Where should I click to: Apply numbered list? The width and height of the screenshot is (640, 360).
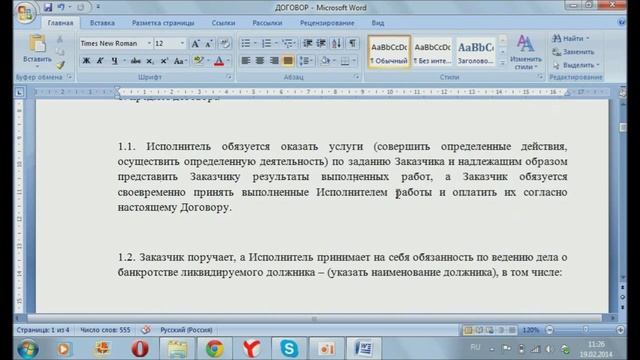[x=267, y=43]
